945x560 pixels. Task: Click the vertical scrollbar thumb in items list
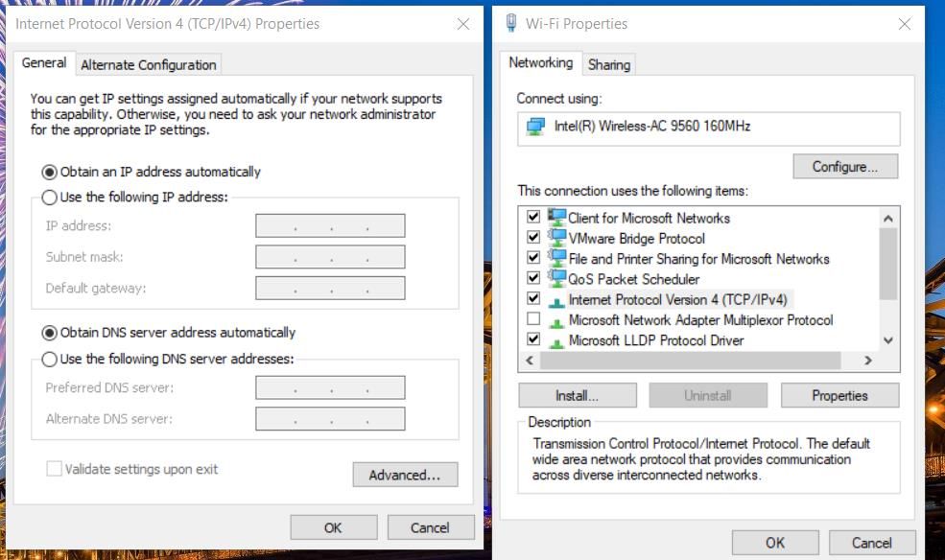tap(887, 264)
